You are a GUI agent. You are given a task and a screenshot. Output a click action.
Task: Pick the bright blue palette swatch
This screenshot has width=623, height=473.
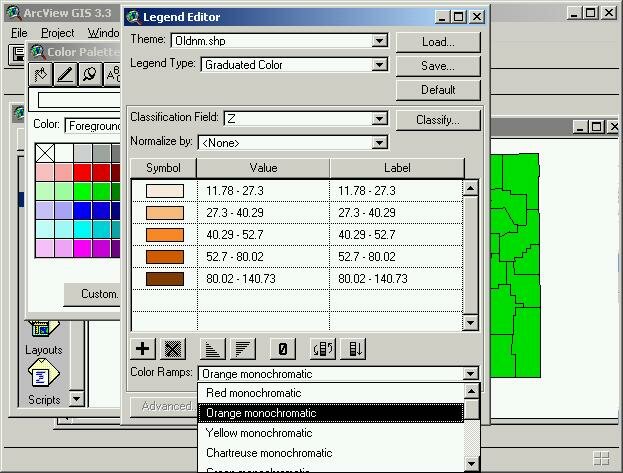tap(83, 211)
